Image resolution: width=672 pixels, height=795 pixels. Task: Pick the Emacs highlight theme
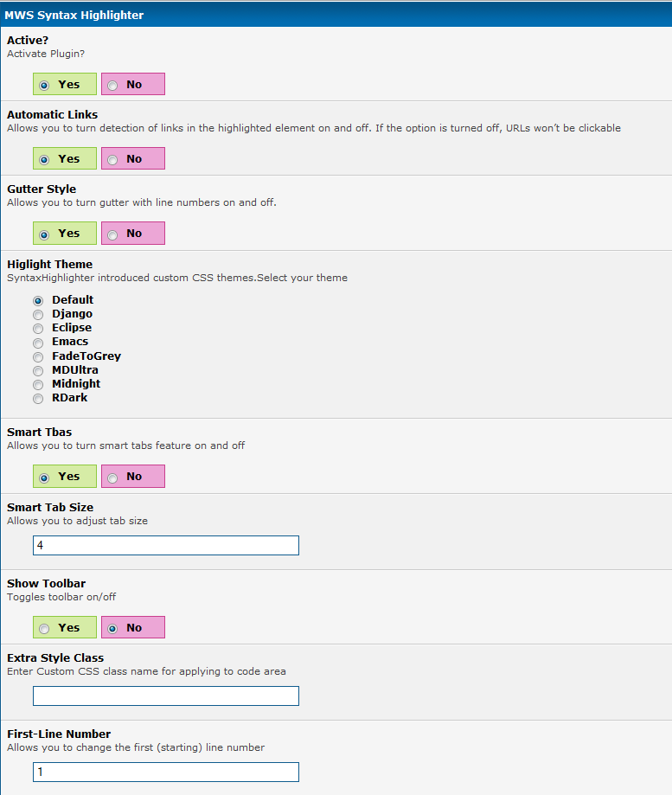click(38, 342)
